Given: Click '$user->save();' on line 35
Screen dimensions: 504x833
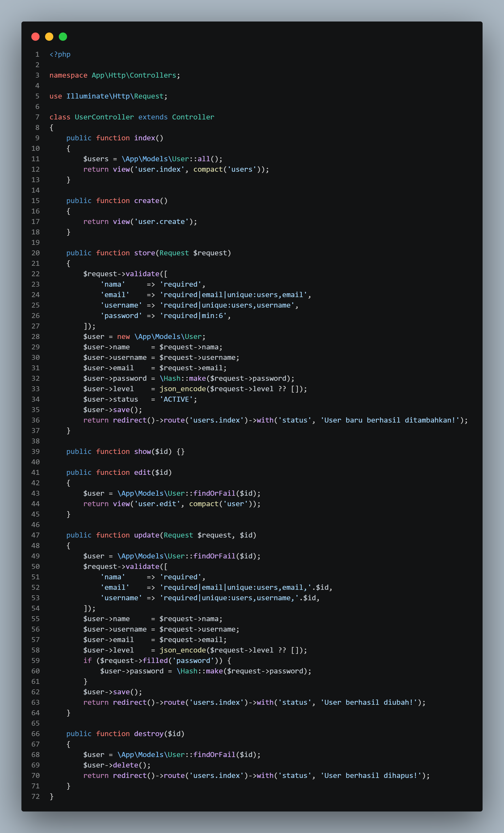Looking at the screenshot, I should click(x=113, y=410).
